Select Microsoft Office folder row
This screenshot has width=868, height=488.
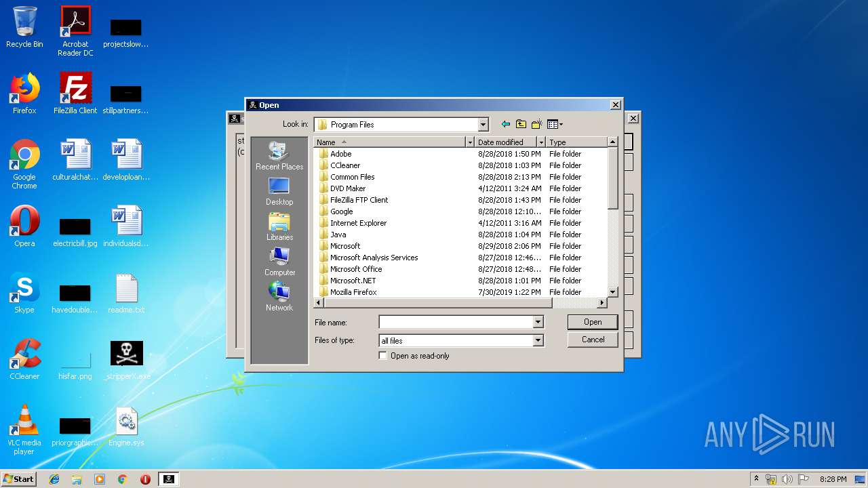click(x=462, y=269)
